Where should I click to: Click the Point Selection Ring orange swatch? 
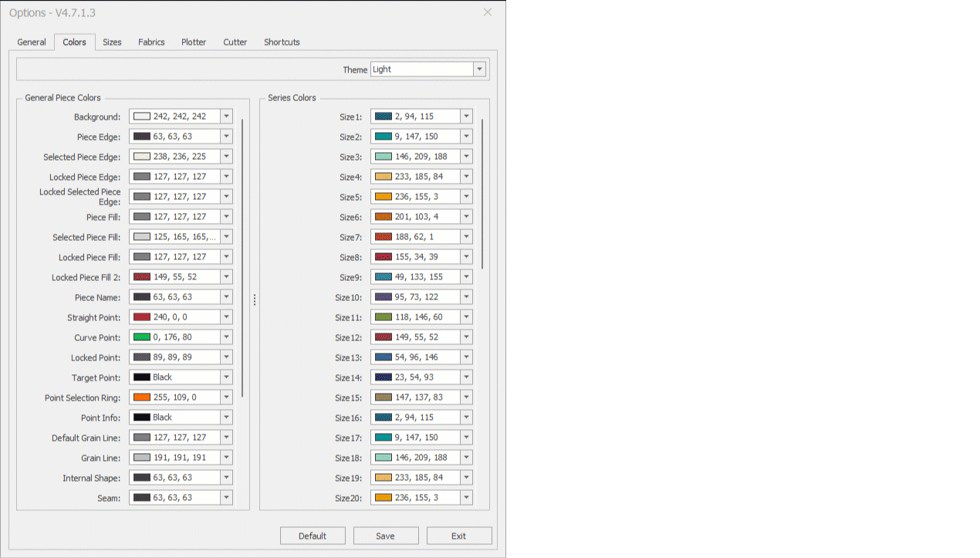coord(141,397)
